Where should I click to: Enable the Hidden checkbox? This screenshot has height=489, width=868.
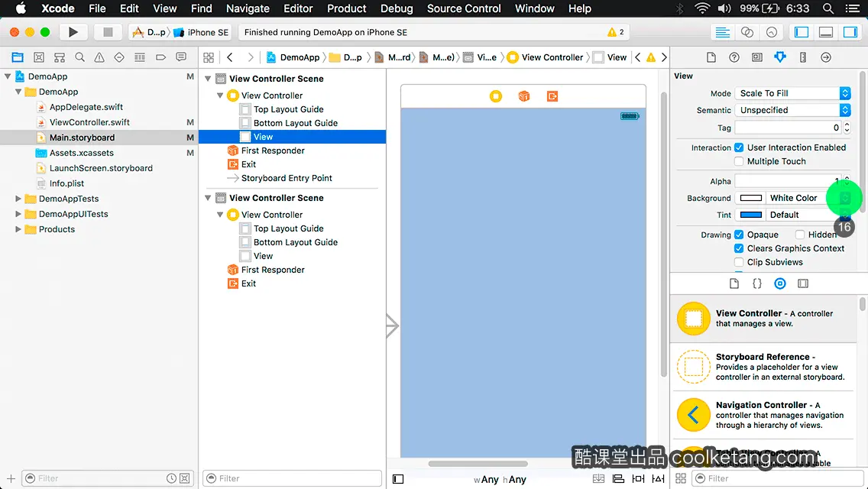800,235
